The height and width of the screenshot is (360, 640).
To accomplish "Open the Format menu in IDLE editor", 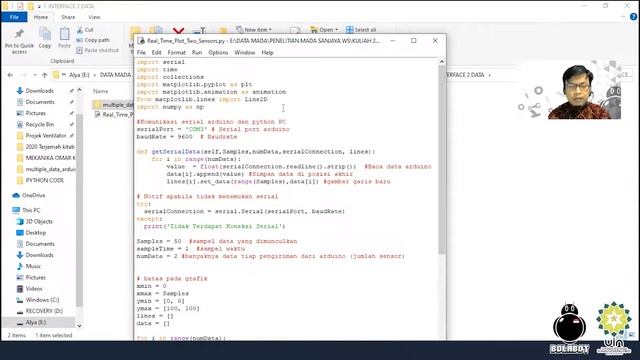I will [176, 53].
